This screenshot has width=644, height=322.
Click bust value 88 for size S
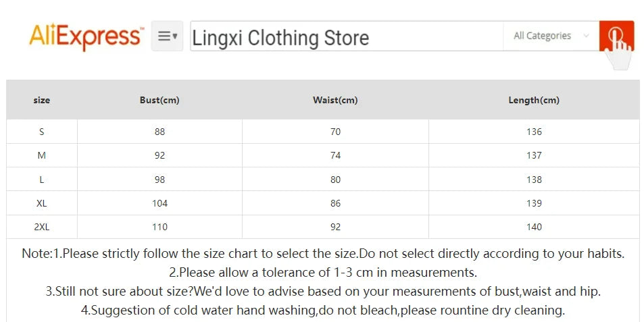(159, 132)
